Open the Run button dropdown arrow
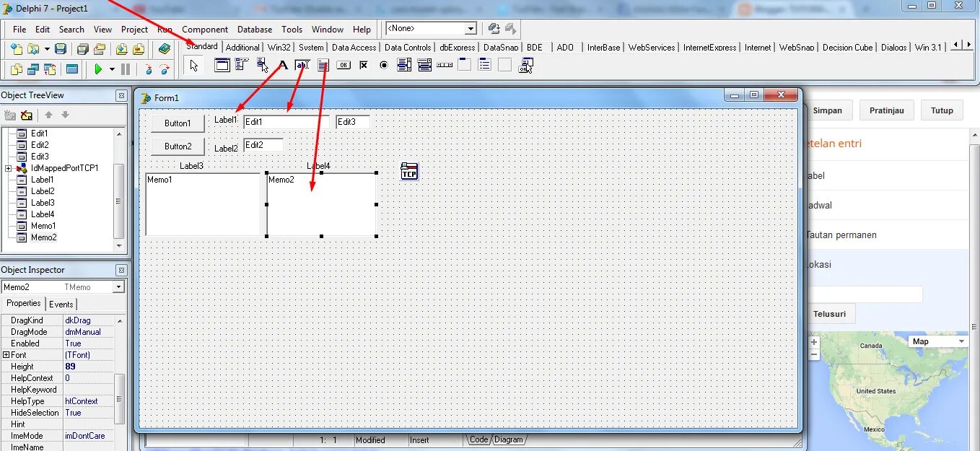980x451 pixels. coord(112,69)
